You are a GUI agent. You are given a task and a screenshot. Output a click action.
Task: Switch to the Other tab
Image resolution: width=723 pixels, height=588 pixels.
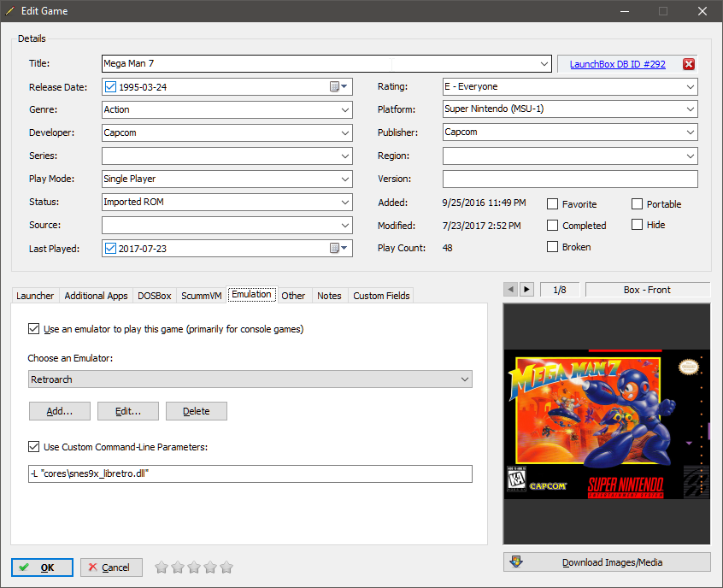tap(293, 296)
